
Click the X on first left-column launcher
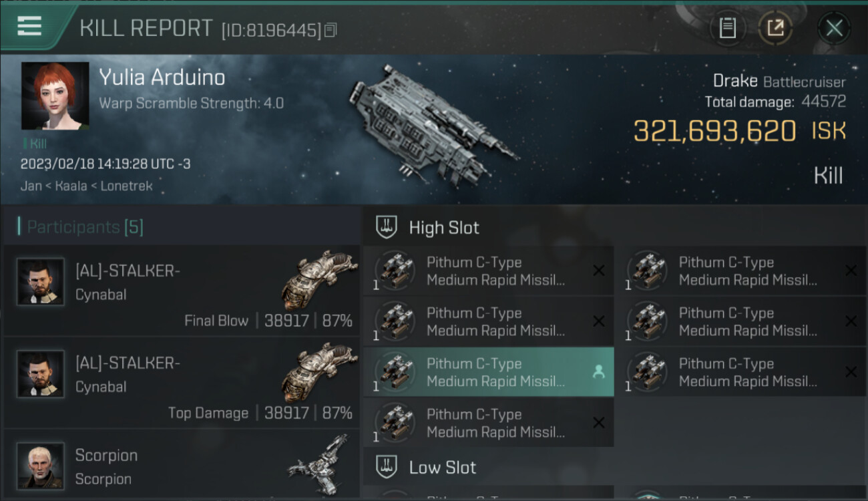click(599, 271)
